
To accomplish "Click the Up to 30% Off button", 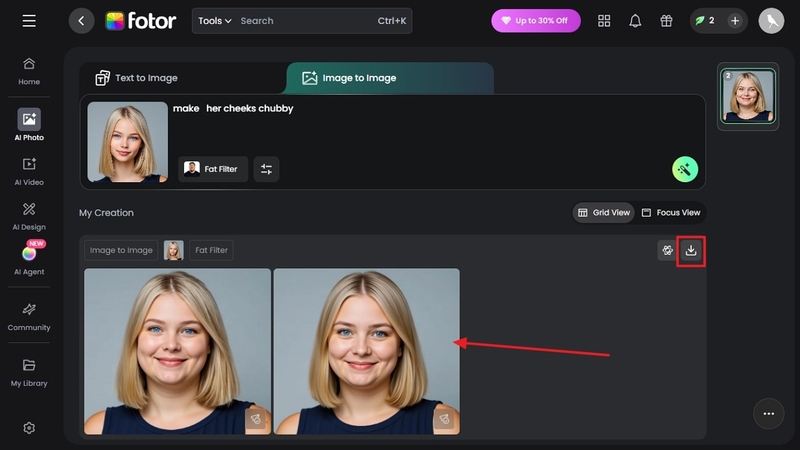I will click(x=535, y=21).
